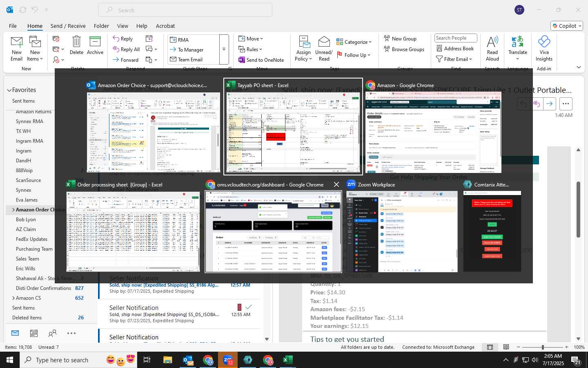Open the Follow Up flag dropdown
This screenshot has height=368, width=588.
coord(354,55)
